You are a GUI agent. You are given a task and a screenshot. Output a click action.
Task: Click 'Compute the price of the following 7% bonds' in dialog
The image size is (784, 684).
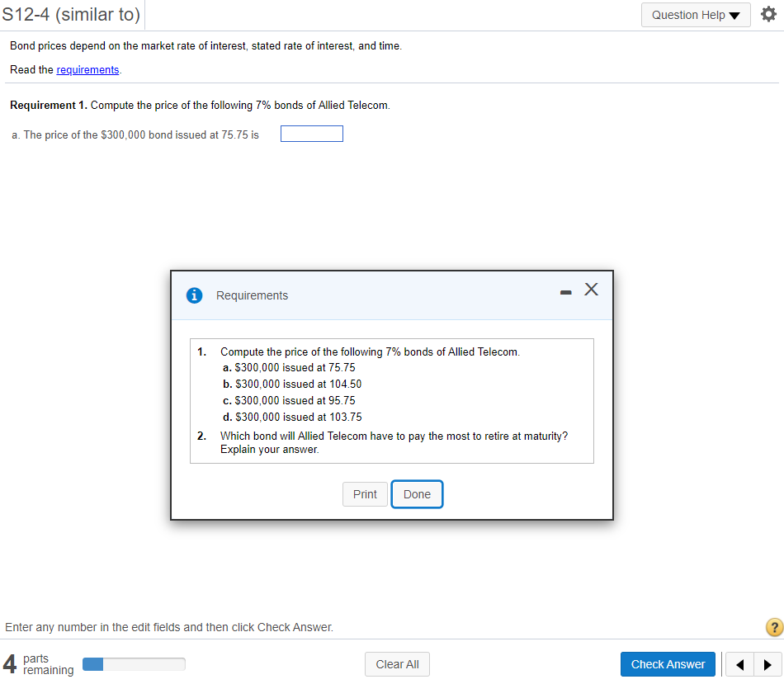click(x=370, y=351)
